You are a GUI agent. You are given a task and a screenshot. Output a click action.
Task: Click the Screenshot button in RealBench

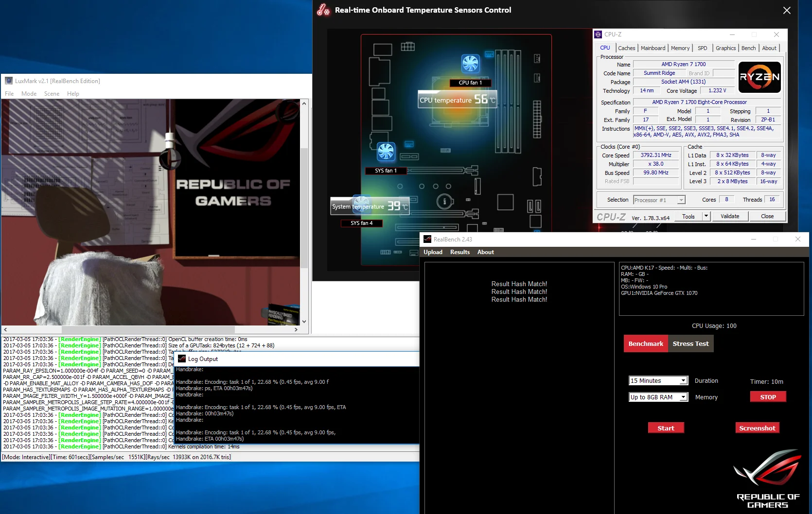pyautogui.click(x=757, y=428)
